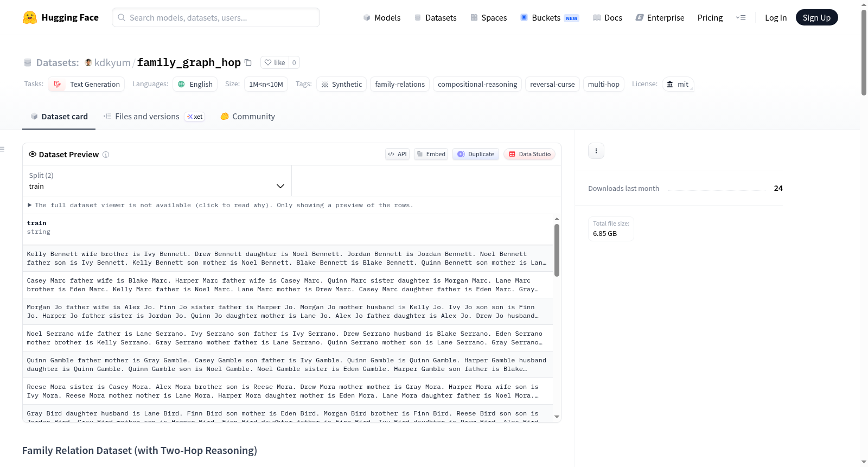
Task: Switch to the Dataset card tab
Action: [x=59, y=116]
